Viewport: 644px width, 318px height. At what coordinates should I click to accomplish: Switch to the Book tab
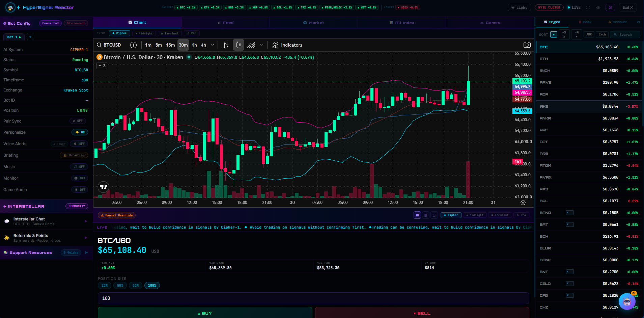point(585,22)
